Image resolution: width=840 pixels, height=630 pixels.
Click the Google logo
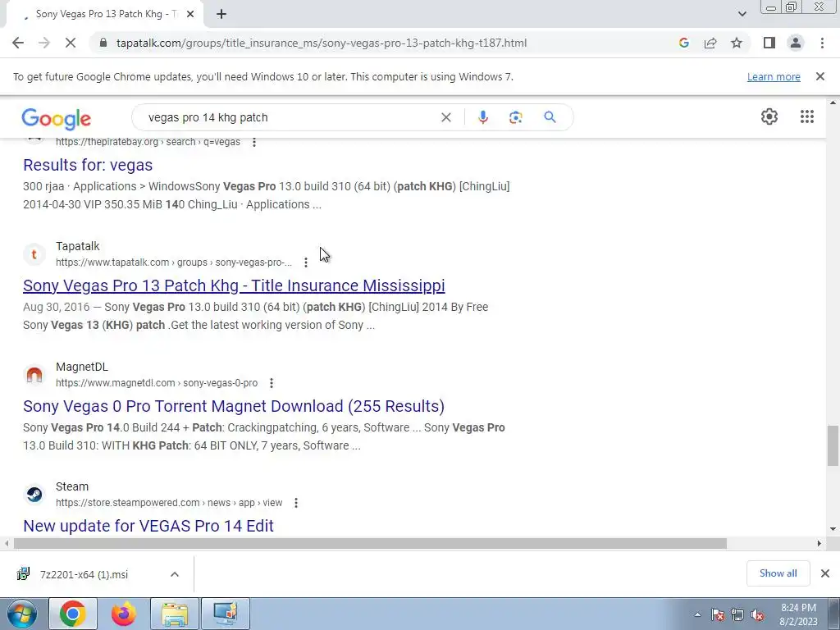(57, 118)
